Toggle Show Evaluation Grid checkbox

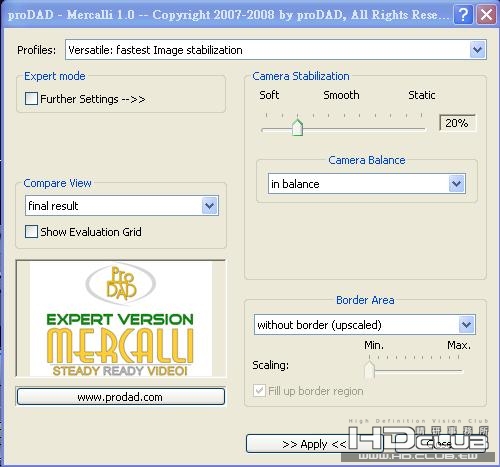point(31,231)
